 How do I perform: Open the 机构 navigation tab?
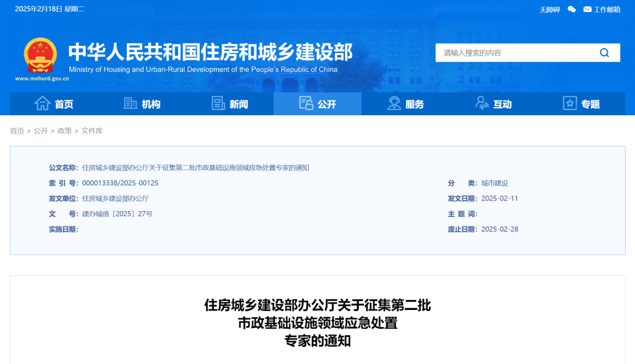(142, 103)
